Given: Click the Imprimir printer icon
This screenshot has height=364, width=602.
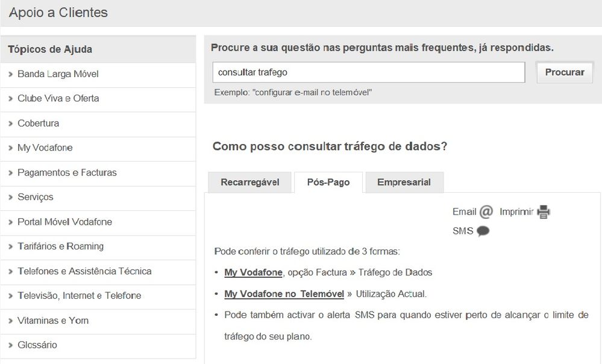Looking at the screenshot, I should pyautogui.click(x=544, y=212).
